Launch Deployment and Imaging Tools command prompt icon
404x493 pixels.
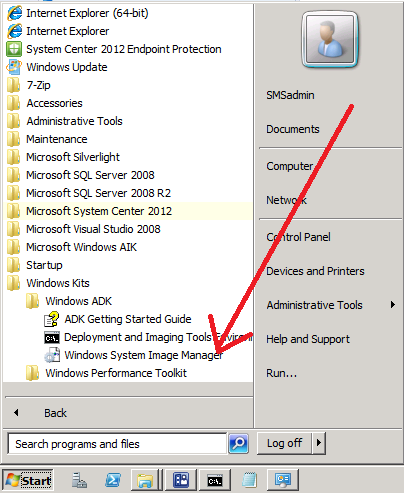tap(52, 337)
